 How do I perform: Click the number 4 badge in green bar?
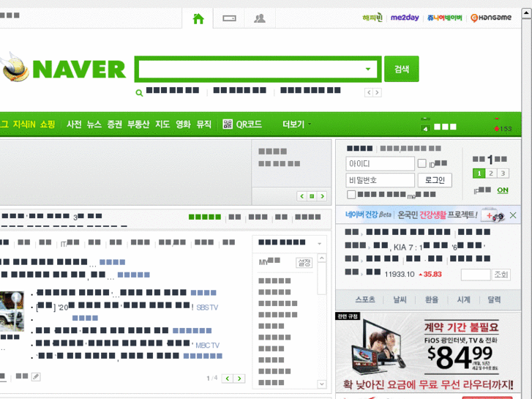pos(425,128)
